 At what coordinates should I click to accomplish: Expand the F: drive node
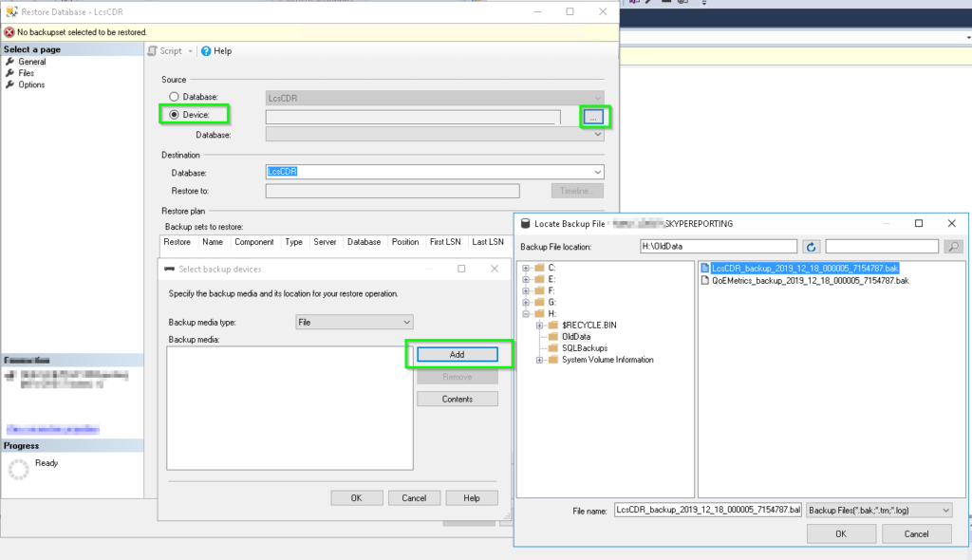pos(526,290)
